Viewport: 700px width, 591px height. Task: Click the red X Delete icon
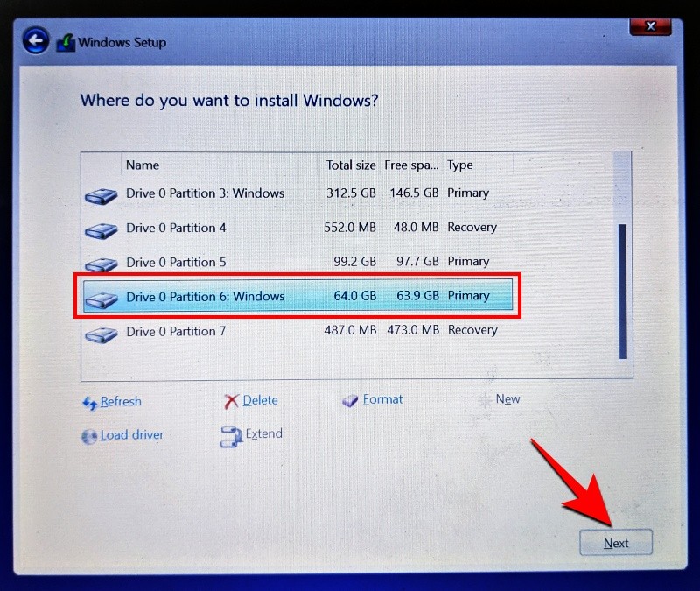231,401
